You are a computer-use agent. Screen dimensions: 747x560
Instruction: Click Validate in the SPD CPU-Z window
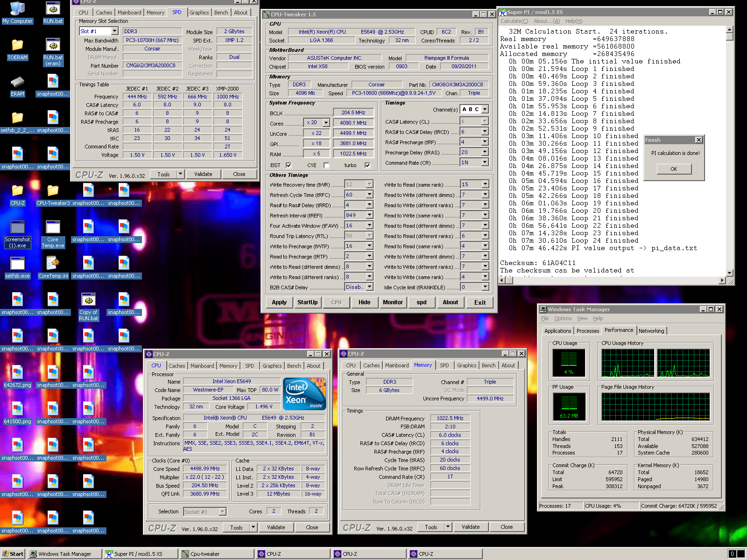203,174
